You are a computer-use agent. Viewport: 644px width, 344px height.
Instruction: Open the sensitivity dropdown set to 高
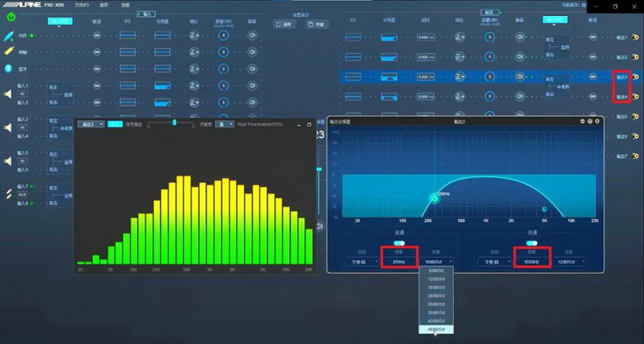point(225,124)
